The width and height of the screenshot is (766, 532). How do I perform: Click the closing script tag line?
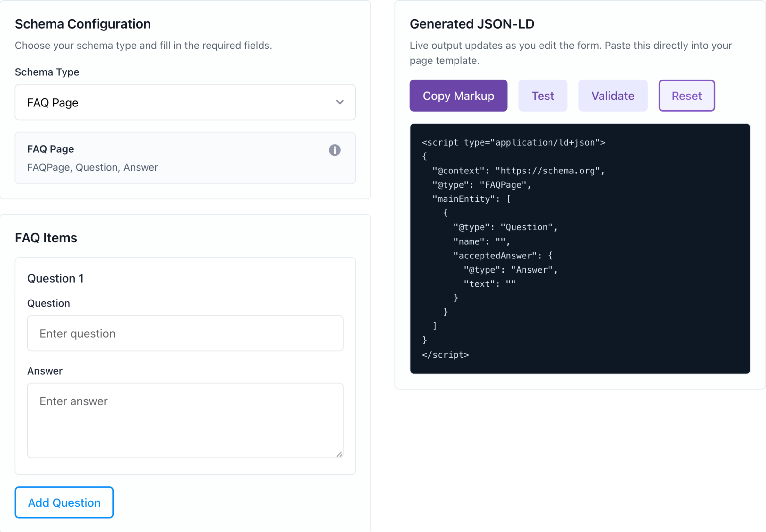[x=445, y=355]
